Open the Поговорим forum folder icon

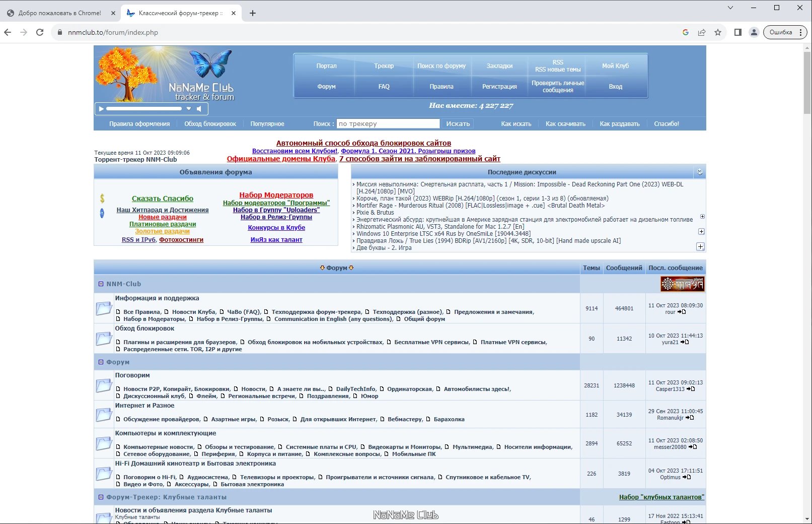(x=104, y=385)
